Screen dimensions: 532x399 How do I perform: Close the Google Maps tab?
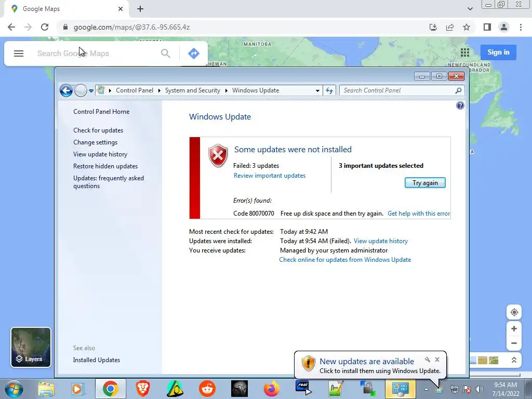coord(121,9)
